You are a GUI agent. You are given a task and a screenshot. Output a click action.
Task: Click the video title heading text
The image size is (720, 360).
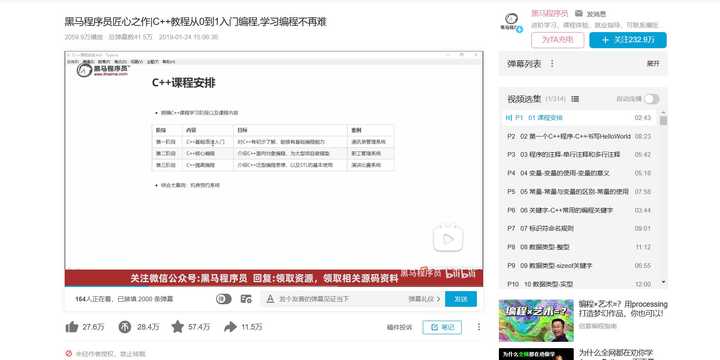pos(195,22)
